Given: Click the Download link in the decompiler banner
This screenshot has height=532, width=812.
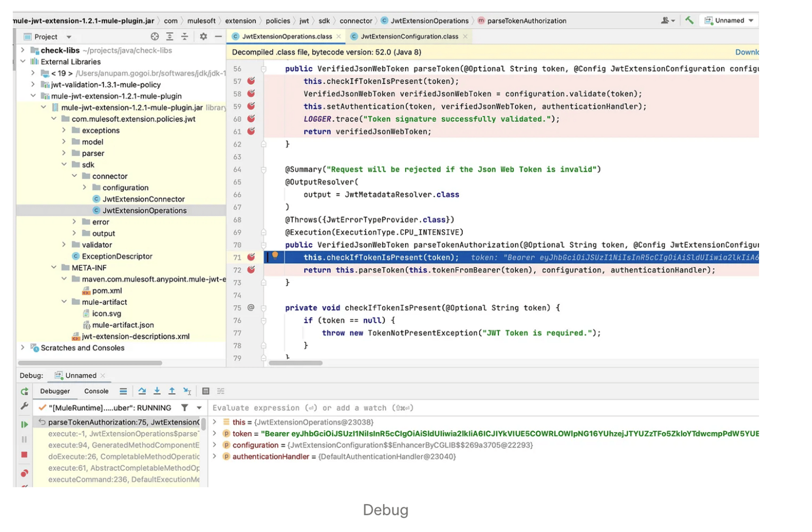Looking at the screenshot, I should [748, 52].
